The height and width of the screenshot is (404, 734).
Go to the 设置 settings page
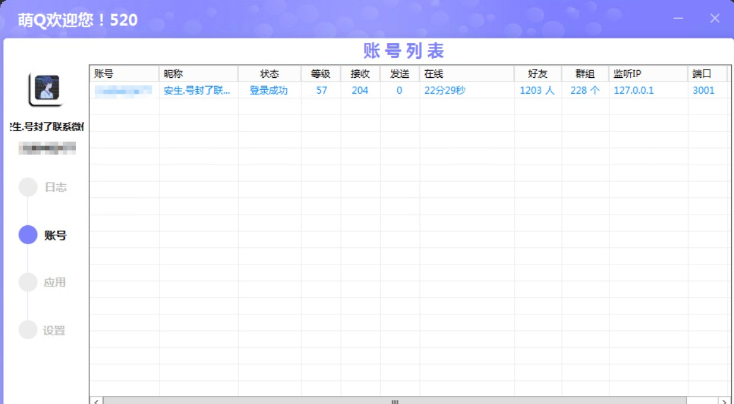(x=54, y=330)
